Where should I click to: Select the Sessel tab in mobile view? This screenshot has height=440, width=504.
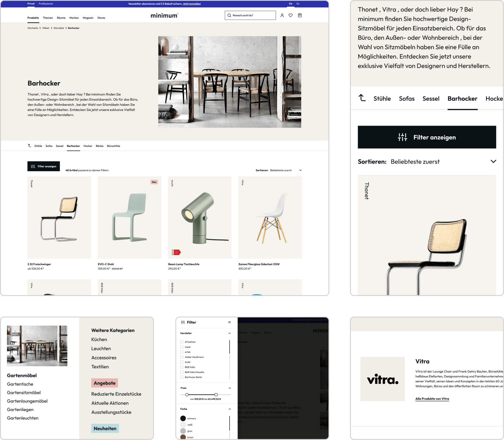pos(431,99)
